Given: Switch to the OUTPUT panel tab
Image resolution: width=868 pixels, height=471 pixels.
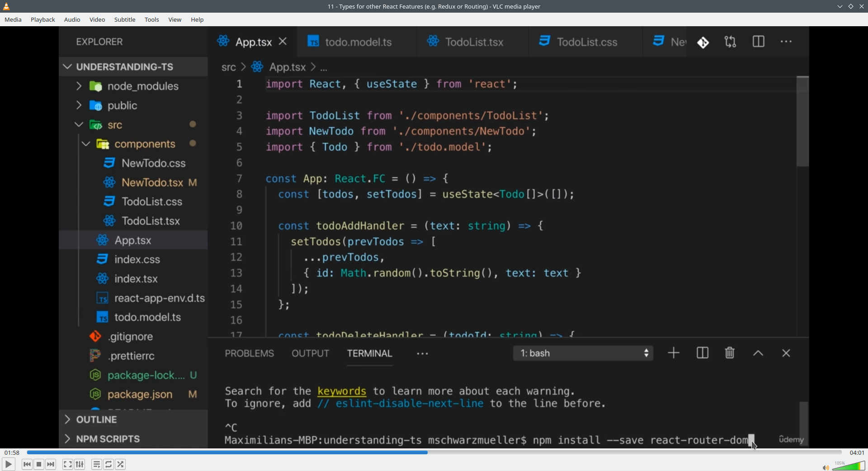Looking at the screenshot, I should pos(311,353).
